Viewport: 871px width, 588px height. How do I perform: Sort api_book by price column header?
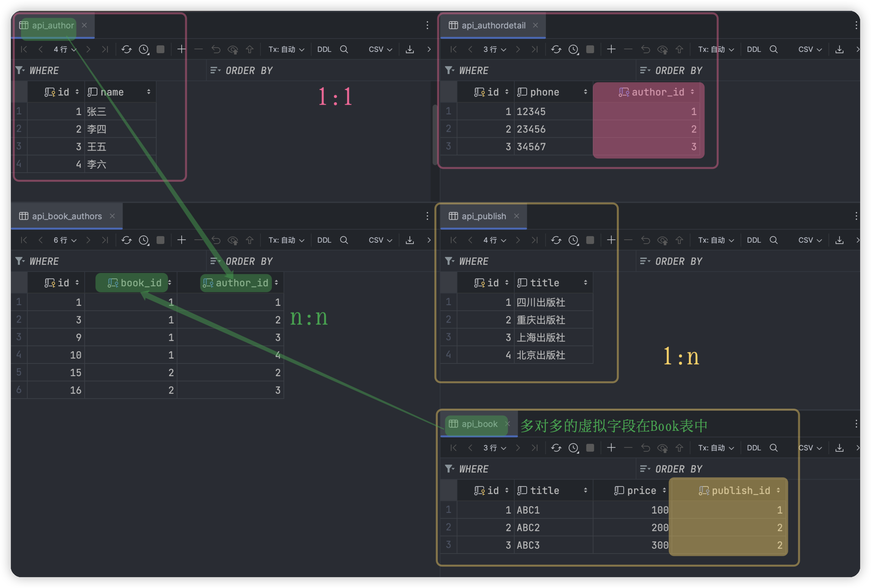[641, 491]
